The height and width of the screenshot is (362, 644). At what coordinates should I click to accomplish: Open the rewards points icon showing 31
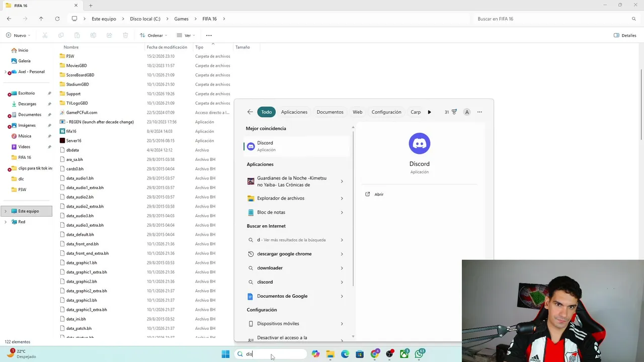tap(450, 112)
